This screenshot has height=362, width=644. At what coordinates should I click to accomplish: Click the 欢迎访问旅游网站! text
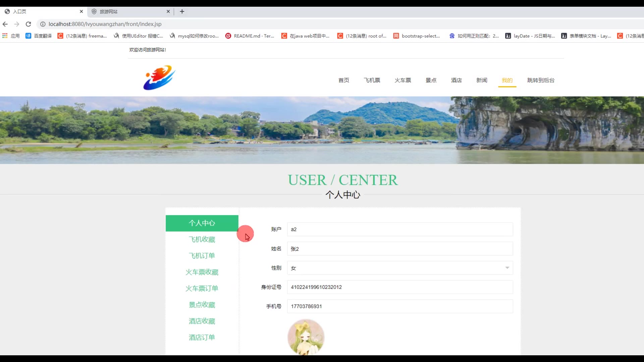tap(148, 50)
